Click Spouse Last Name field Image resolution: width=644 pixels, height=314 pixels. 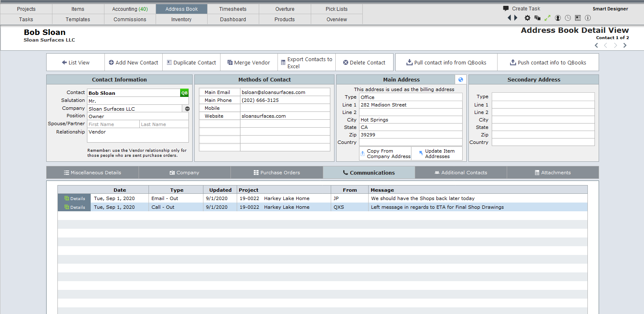164,124
